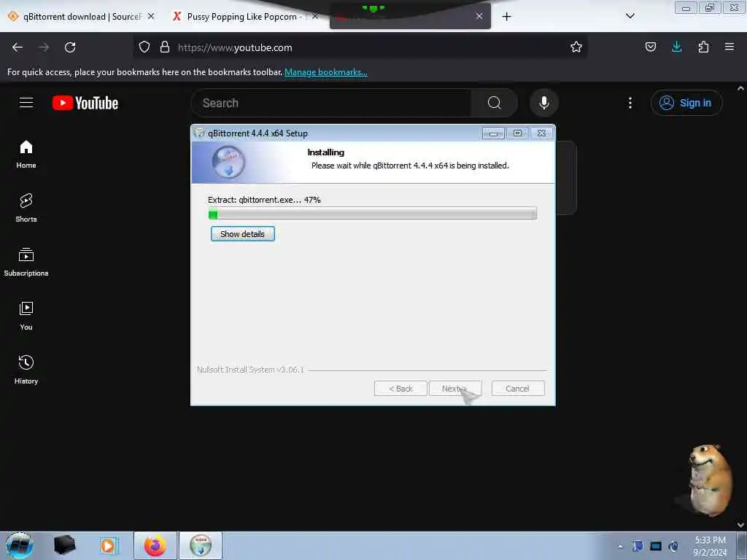Open the black folder taskbar icon
This screenshot has width=747, height=560.
(x=64, y=545)
